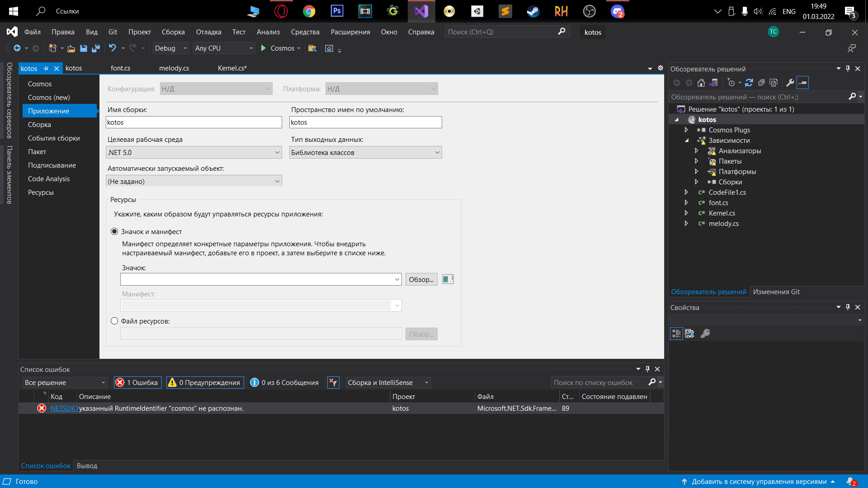
Task: Open Solution Explorer properties with the wrench icon
Action: coord(789,83)
